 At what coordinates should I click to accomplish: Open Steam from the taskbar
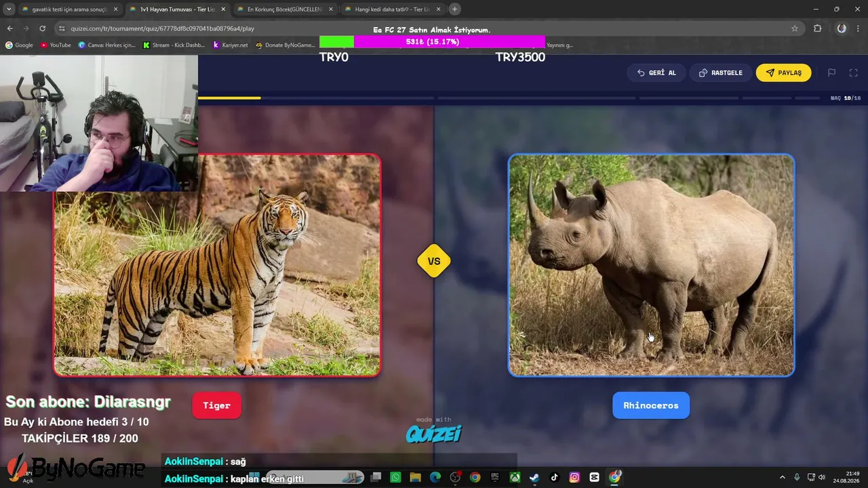pos(534,477)
